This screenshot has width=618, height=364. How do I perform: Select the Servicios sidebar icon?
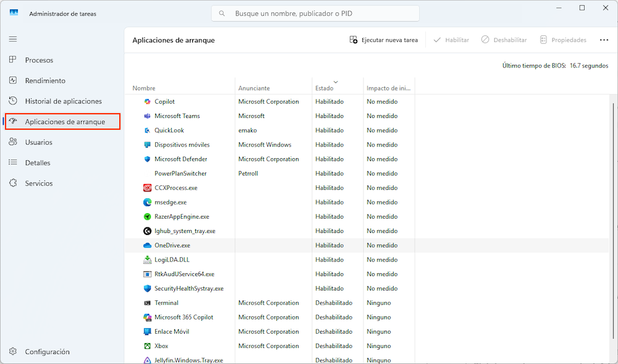point(13,183)
